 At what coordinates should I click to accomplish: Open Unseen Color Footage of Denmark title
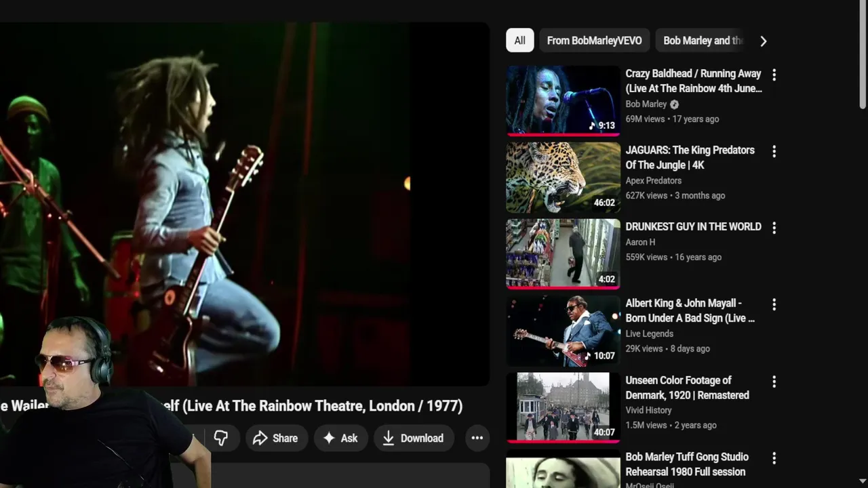(x=687, y=388)
